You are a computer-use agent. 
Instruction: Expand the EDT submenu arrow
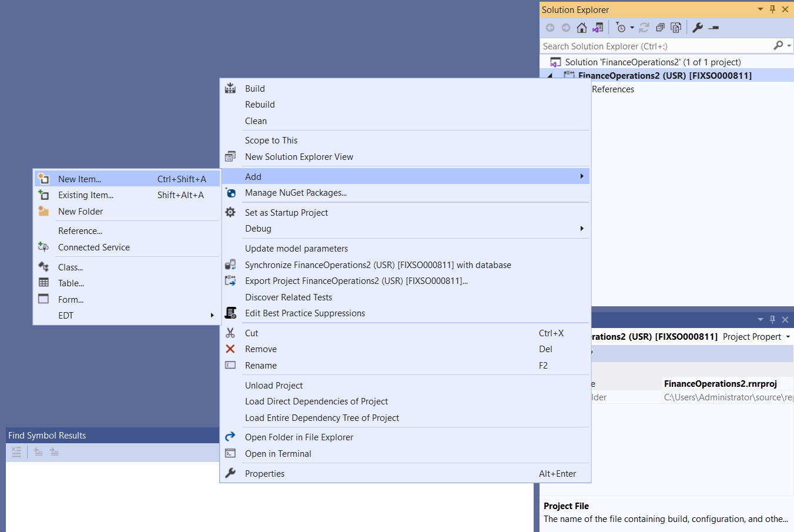pyautogui.click(x=212, y=315)
